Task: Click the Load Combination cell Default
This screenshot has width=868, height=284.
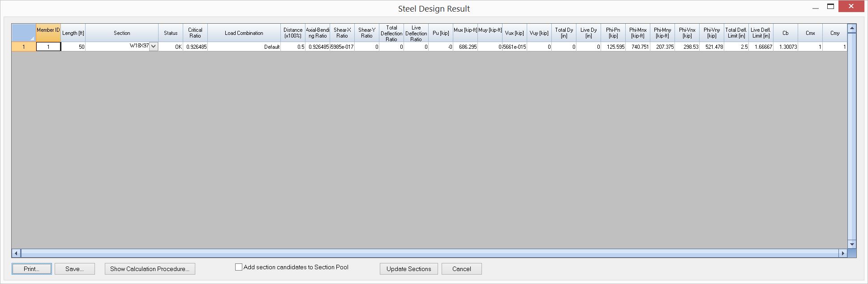Action: 244,47
